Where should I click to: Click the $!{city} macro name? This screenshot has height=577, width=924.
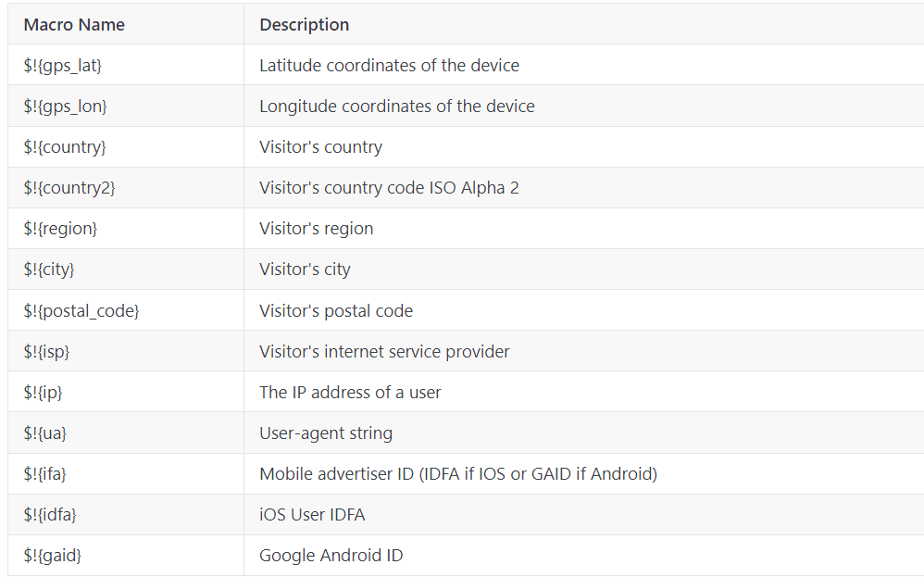(49, 270)
